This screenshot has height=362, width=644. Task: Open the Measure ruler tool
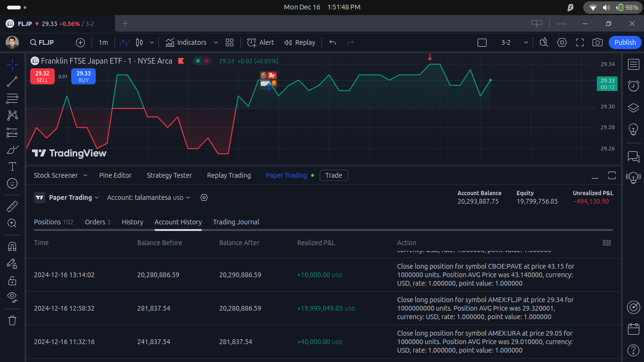coord(12,206)
